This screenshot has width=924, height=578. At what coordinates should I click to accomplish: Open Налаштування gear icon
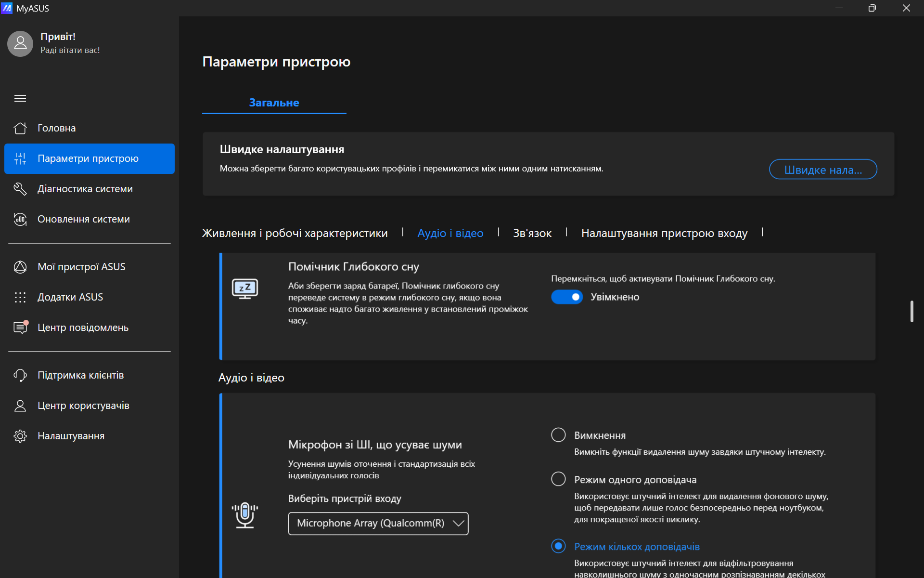(x=20, y=436)
